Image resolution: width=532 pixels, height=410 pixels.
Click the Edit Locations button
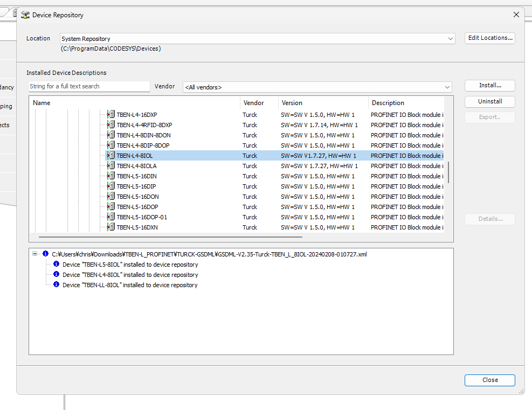(x=490, y=38)
